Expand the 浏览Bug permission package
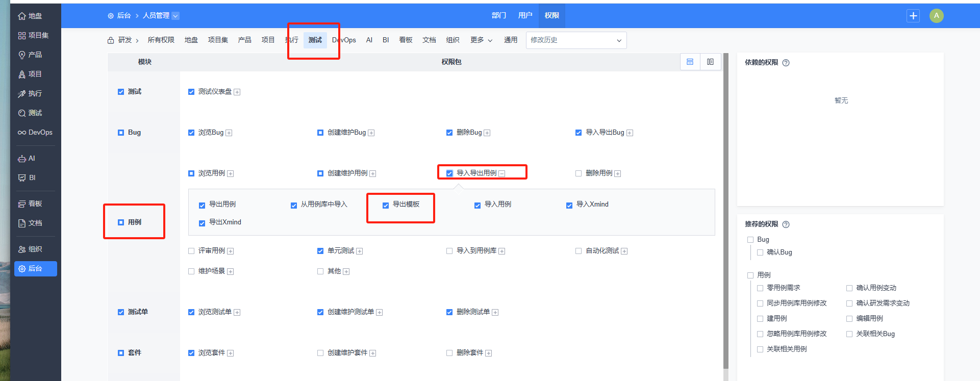 coord(229,133)
